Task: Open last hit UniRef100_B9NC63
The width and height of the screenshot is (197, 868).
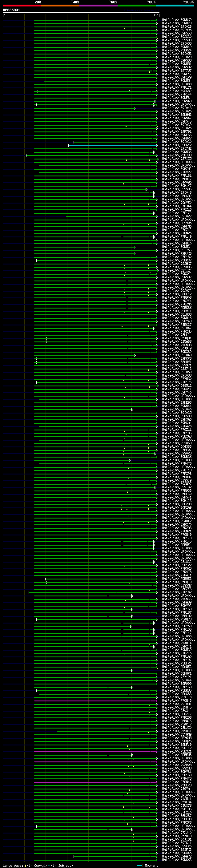Action: [177, 860]
